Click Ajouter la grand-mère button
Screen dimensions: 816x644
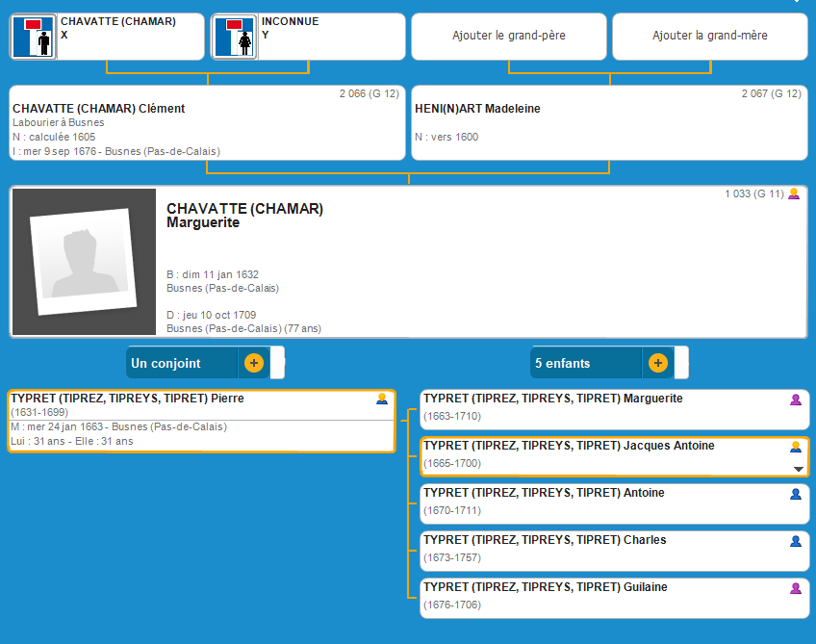pos(709,37)
